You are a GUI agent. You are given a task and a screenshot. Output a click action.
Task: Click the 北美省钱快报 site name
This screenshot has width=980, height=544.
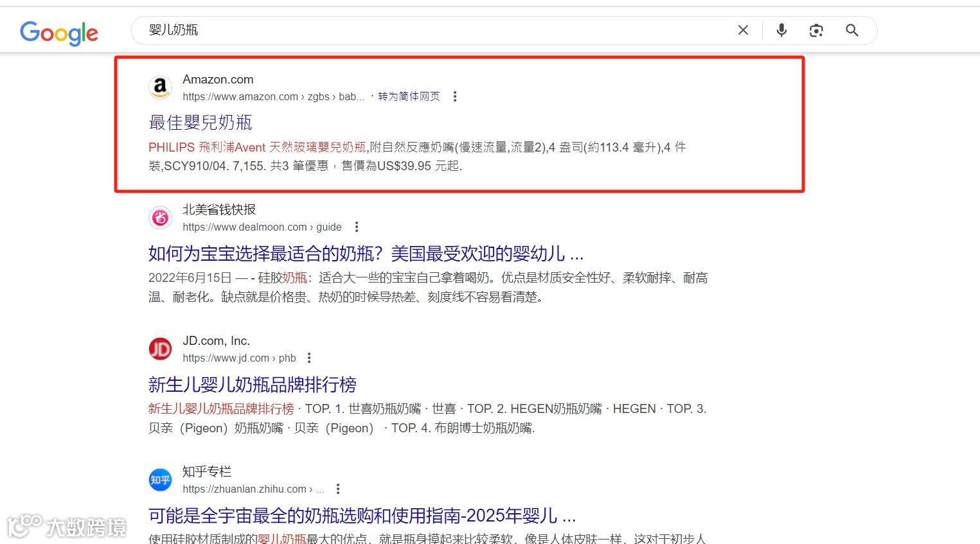pyautogui.click(x=219, y=209)
